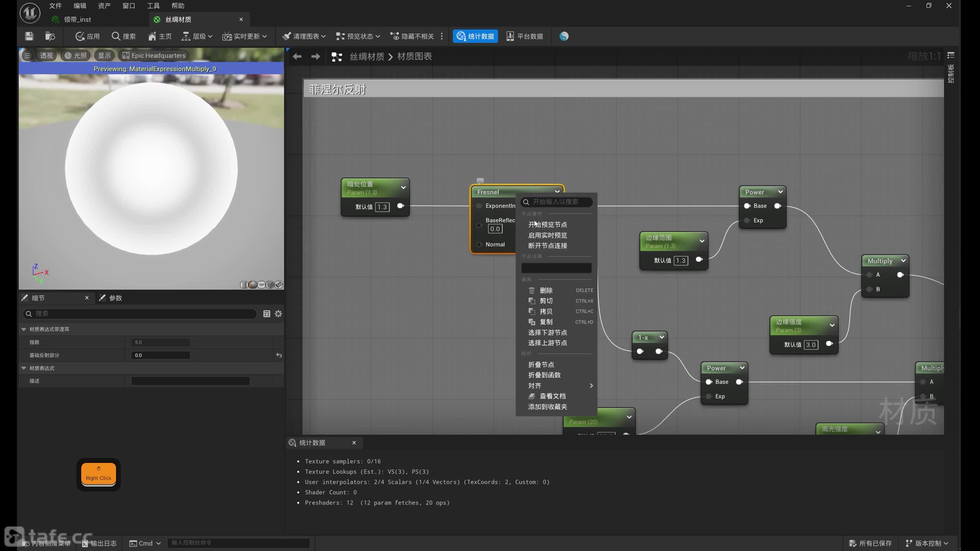
Task: Open details property matrix grid icon
Action: (x=267, y=314)
